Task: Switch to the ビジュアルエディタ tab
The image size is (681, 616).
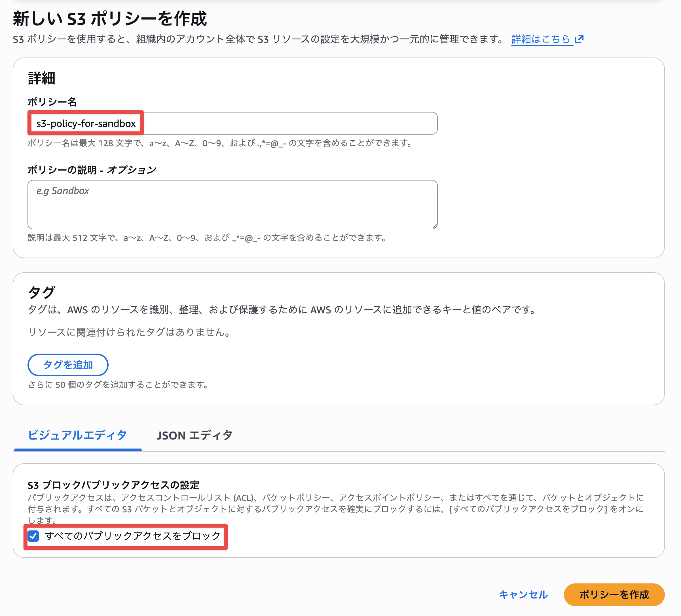Action: tap(77, 436)
